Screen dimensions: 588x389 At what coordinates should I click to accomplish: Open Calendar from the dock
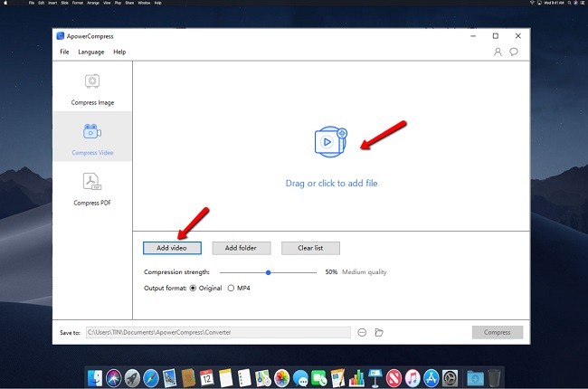(x=207, y=378)
